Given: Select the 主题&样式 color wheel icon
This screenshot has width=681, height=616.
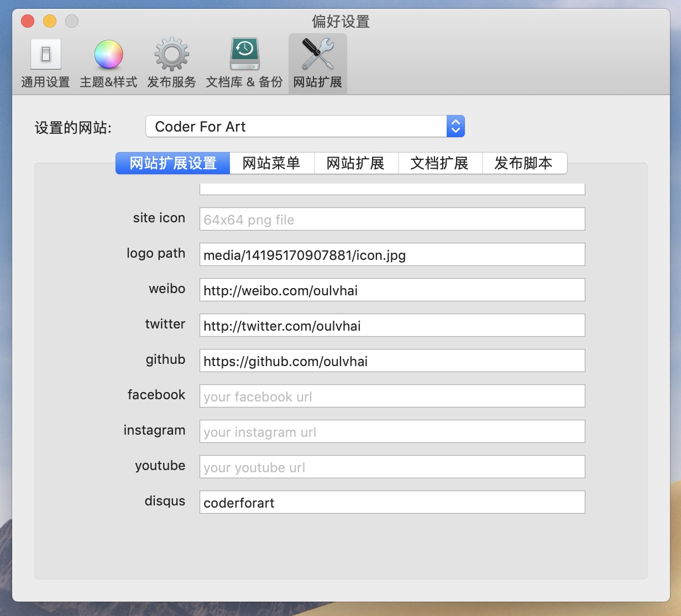Looking at the screenshot, I should point(108,55).
